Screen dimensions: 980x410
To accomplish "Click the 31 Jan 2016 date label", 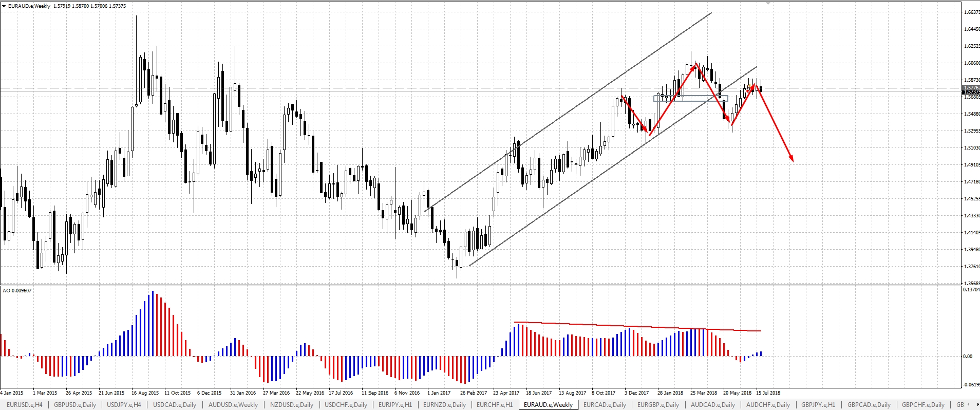I will point(243,393).
